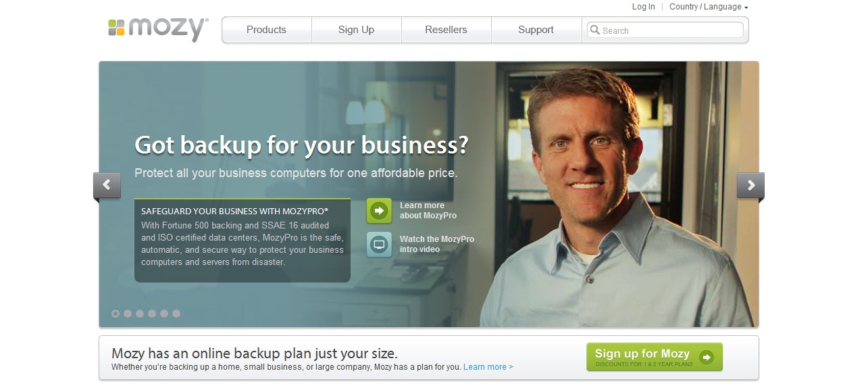Select the second carousel dot indicator
The image size is (868, 390).
(128, 314)
